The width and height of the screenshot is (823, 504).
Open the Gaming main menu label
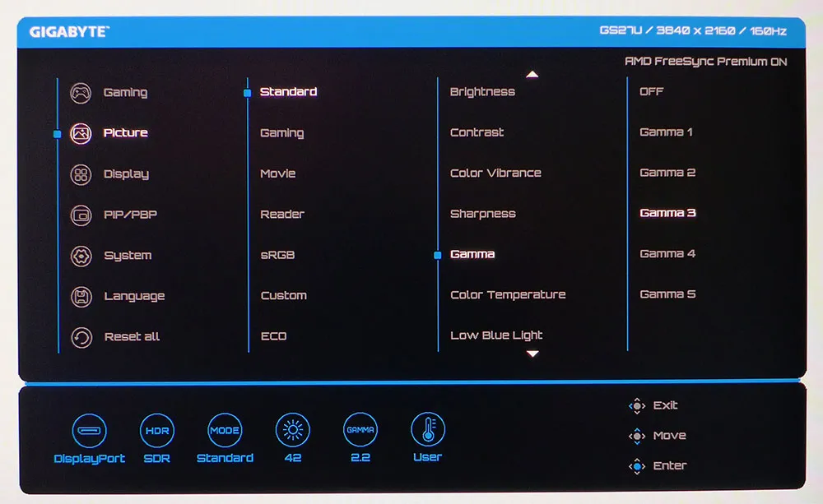125,93
